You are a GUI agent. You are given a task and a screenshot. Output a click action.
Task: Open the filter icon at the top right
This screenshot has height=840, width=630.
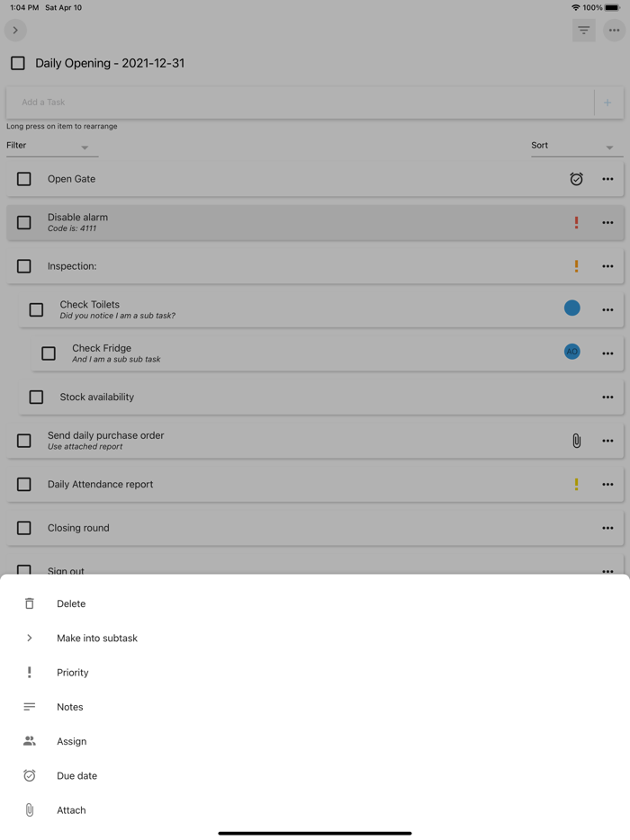(583, 30)
